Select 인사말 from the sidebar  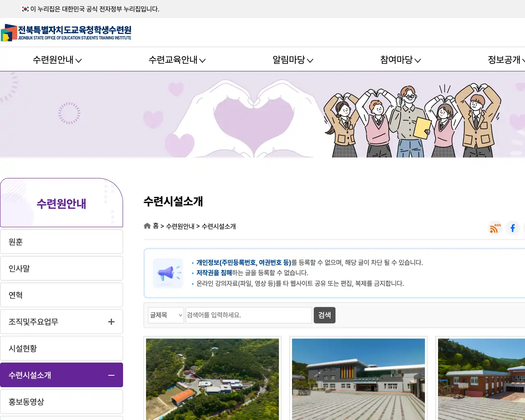[62, 268]
